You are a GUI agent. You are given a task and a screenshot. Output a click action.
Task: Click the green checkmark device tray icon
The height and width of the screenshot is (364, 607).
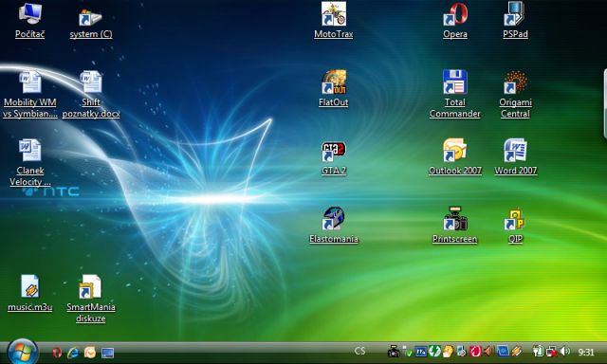407,352
